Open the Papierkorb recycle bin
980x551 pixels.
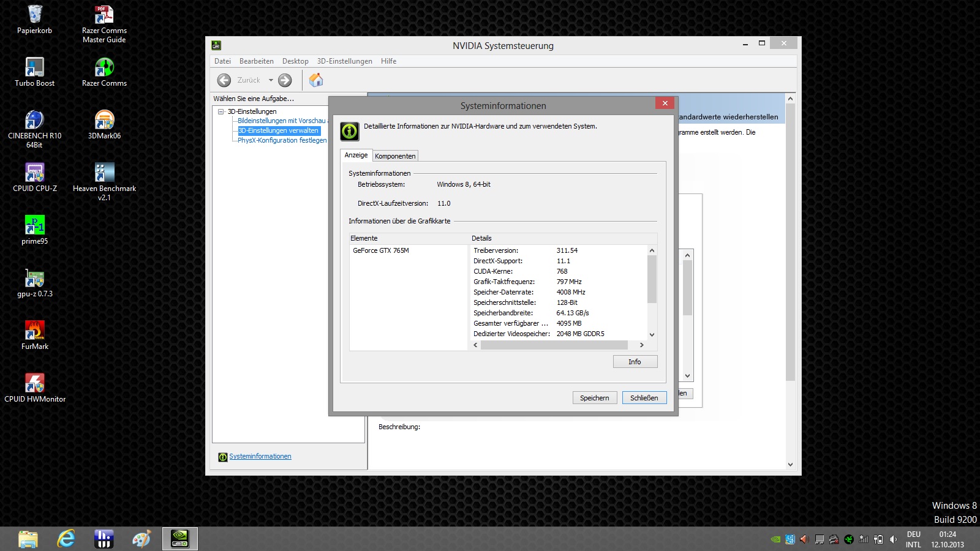tap(35, 20)
